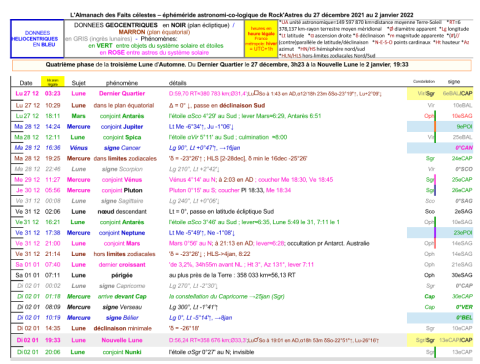
Task: Select the Mercure conjoint Pluton row
Action: pos(243,190)
